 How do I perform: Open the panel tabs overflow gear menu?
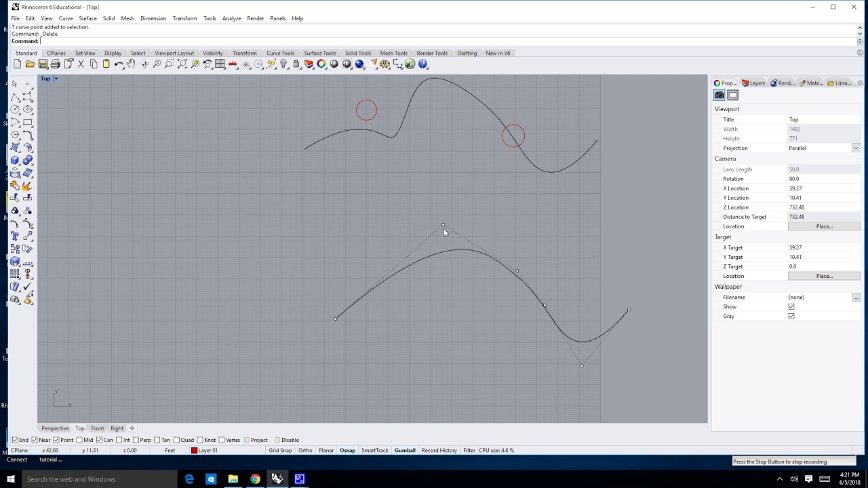860,83
